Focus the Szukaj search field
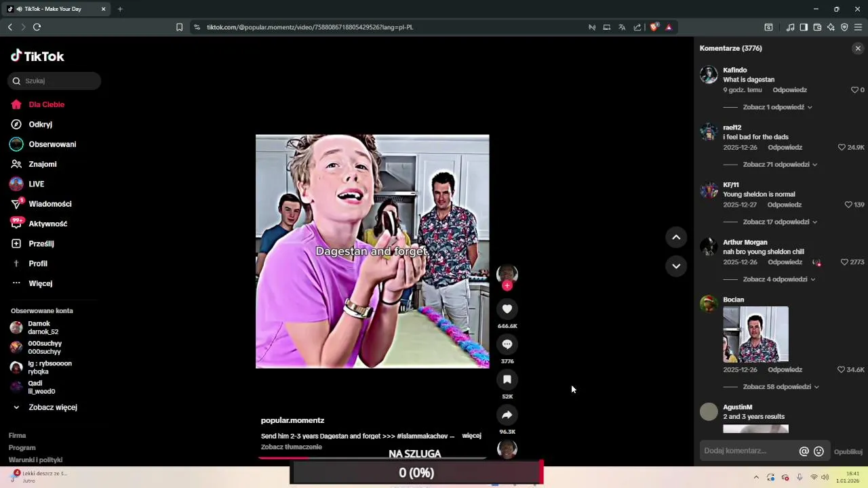Image resolution: width=868 pixels, height=488 pixels. click(x=54, y=81)
